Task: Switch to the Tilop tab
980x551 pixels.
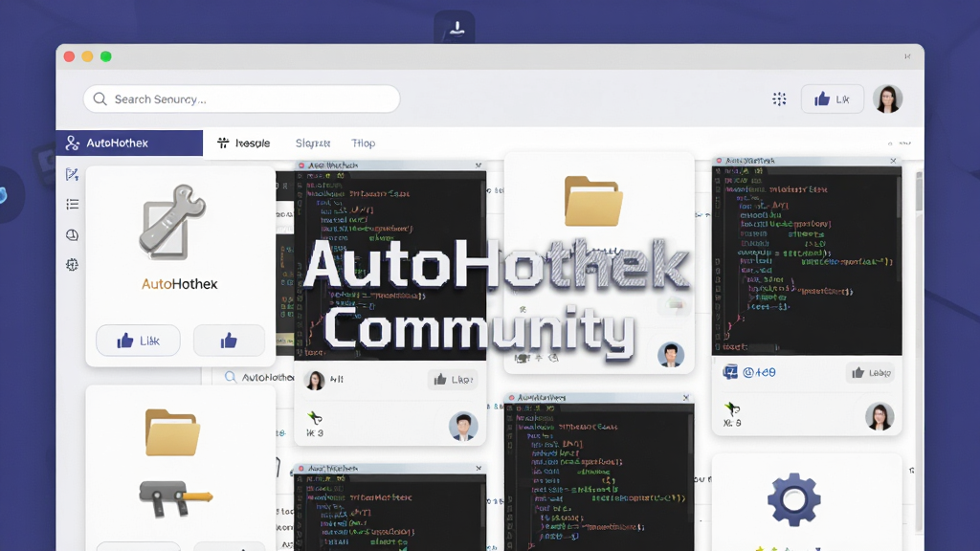Action: point(363,143)
